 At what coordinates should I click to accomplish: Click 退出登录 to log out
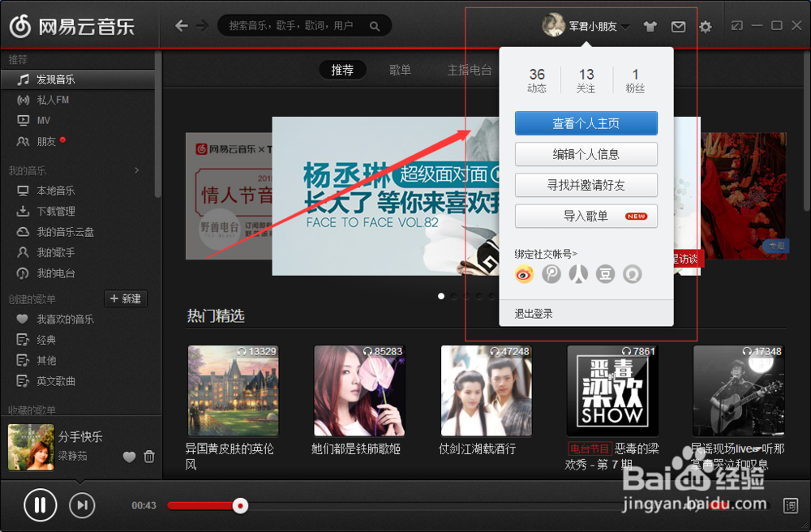pos(534,314)
